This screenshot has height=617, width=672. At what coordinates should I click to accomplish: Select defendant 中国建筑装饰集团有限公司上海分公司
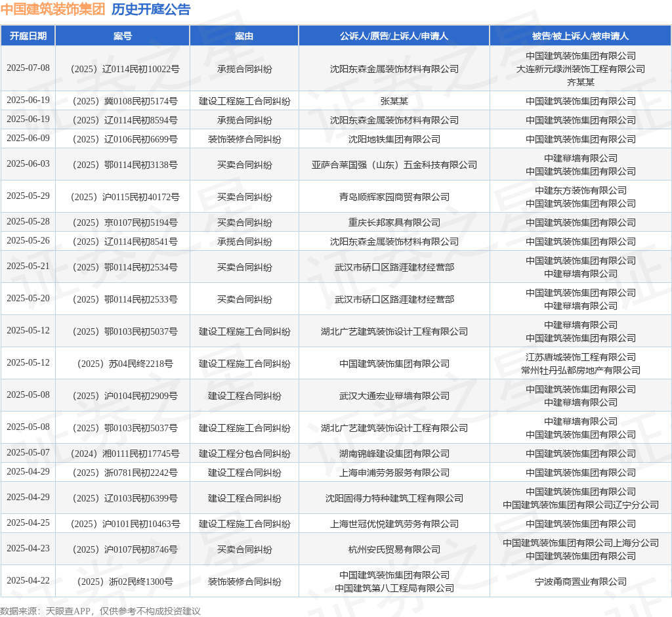pyautogui.click(x=581, y=543)
